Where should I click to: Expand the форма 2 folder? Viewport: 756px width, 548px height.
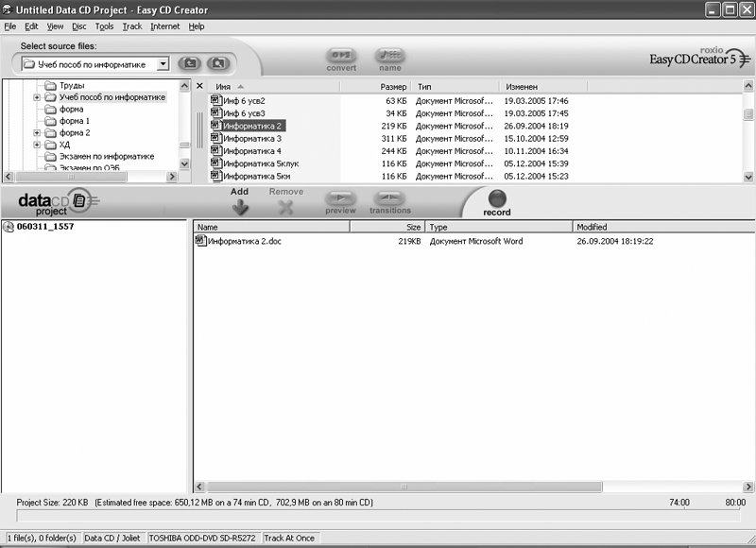click(x=37, y=133)
